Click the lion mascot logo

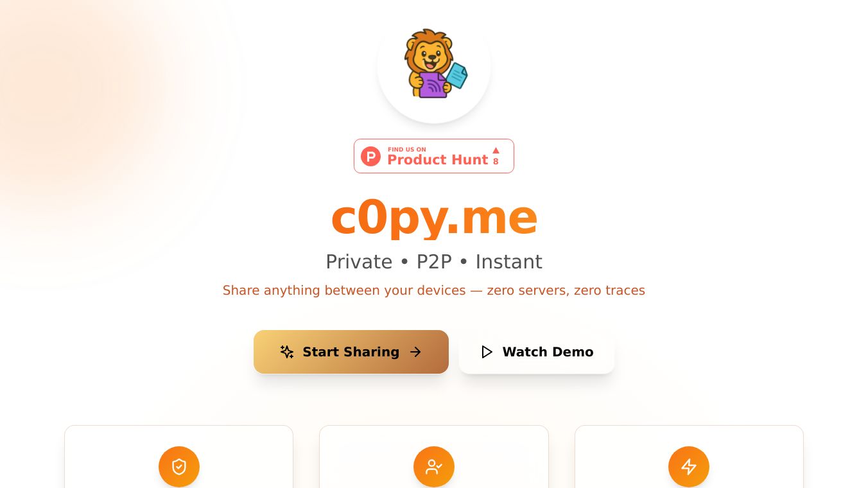434,64
